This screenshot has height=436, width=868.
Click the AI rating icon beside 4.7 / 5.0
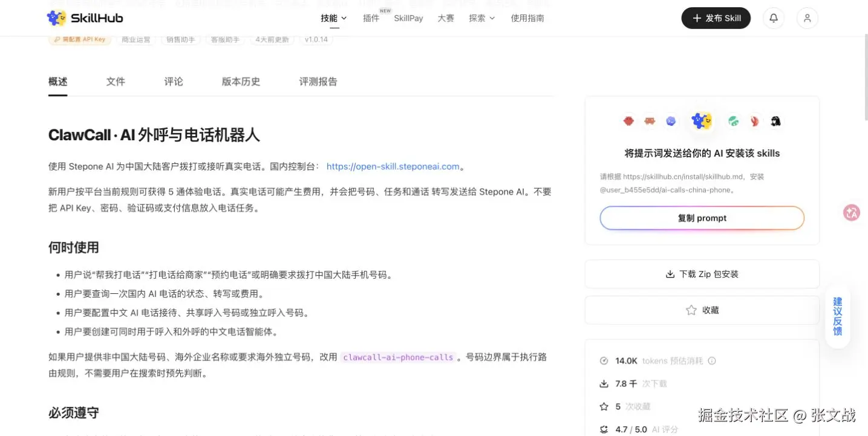pyautogui.click(x=604, y=429)
